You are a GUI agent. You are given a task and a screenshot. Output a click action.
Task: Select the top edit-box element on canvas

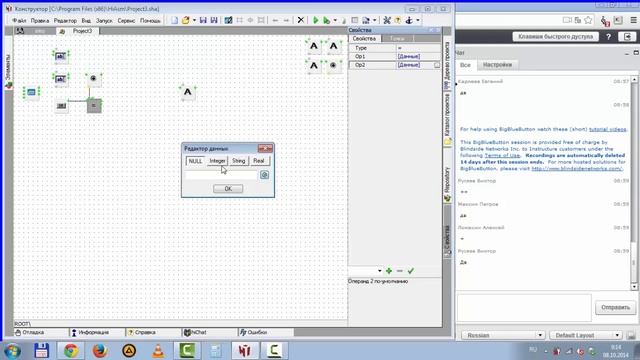60,56
